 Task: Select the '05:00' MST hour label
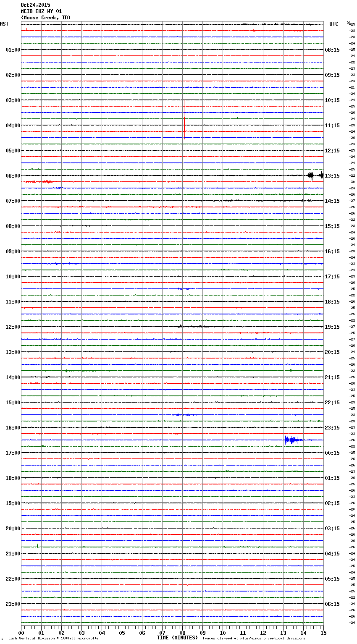13,151
